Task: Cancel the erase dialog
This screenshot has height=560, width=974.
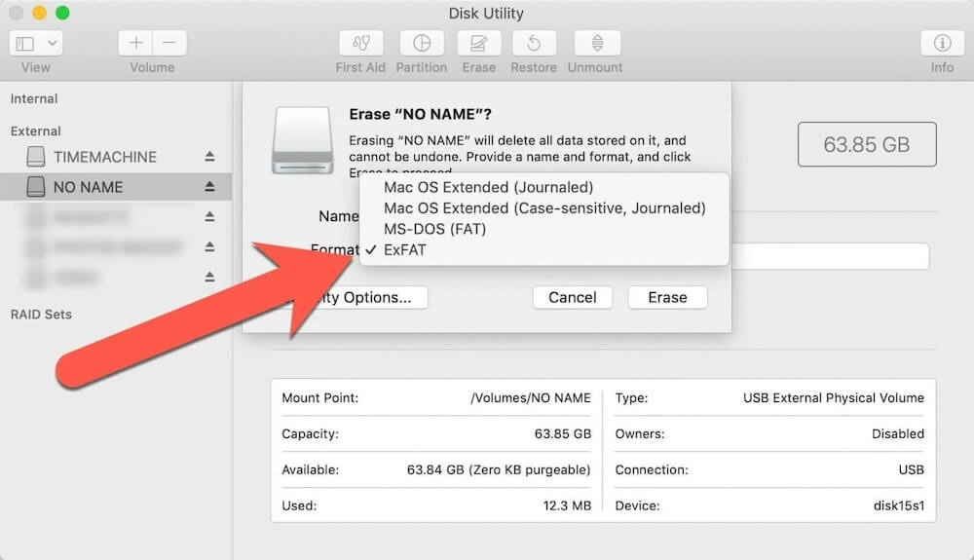Action: 572,297
